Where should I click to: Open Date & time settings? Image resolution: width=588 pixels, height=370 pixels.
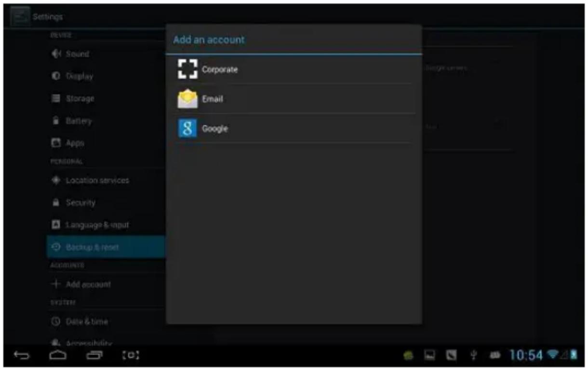106,321
